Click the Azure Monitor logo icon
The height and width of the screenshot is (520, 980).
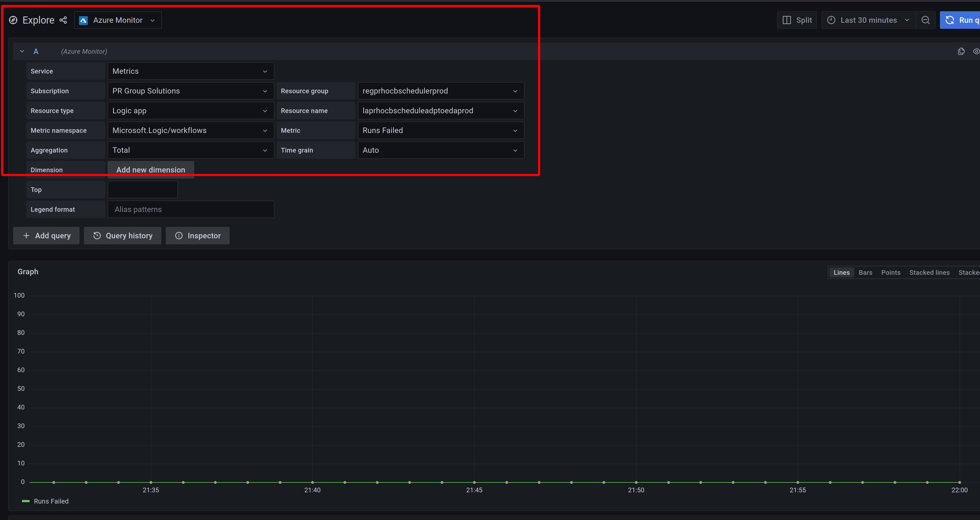[83, 20]
